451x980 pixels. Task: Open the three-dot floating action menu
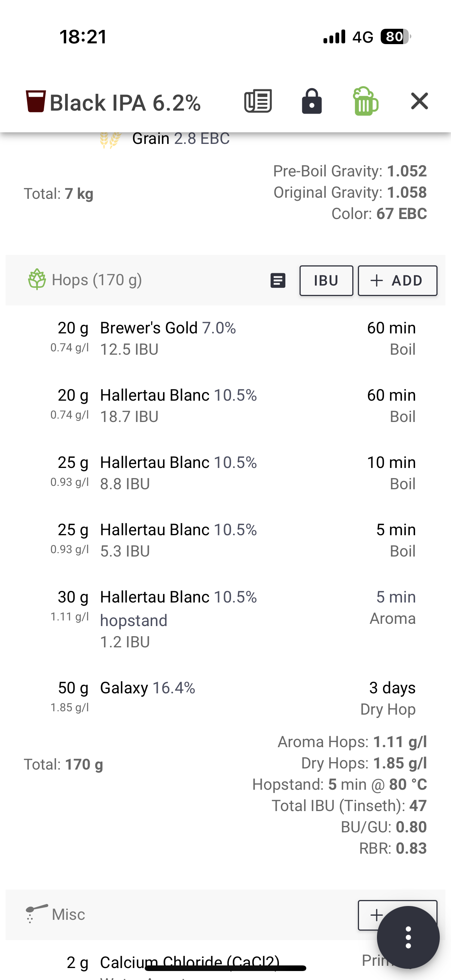(408, 937)
